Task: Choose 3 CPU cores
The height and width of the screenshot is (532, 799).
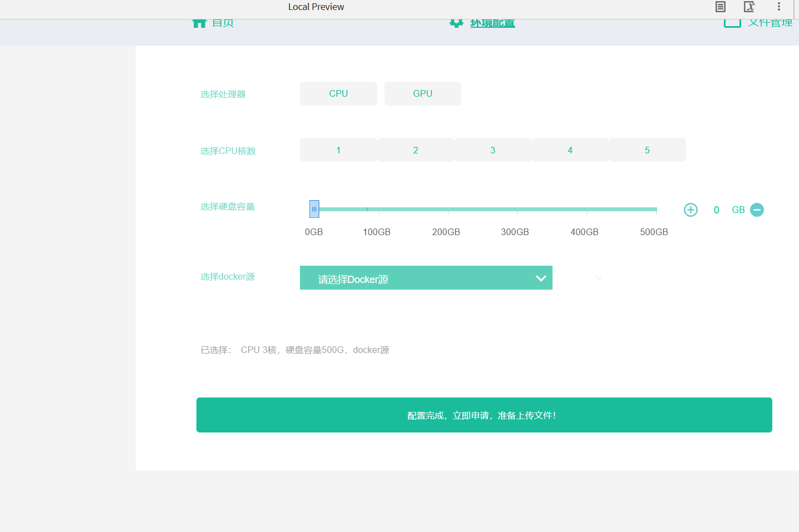Action: click(493, 150)
